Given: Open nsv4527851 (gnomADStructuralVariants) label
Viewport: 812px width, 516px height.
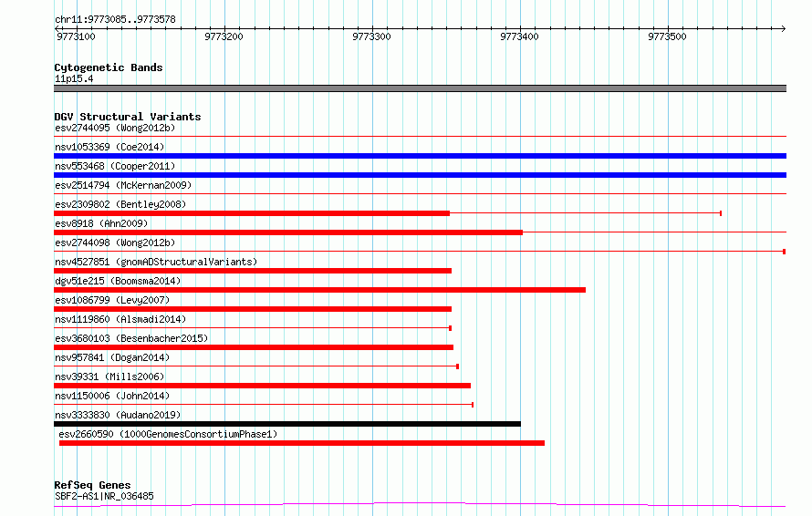Looking at the screenshot, I should pos(156,262).
